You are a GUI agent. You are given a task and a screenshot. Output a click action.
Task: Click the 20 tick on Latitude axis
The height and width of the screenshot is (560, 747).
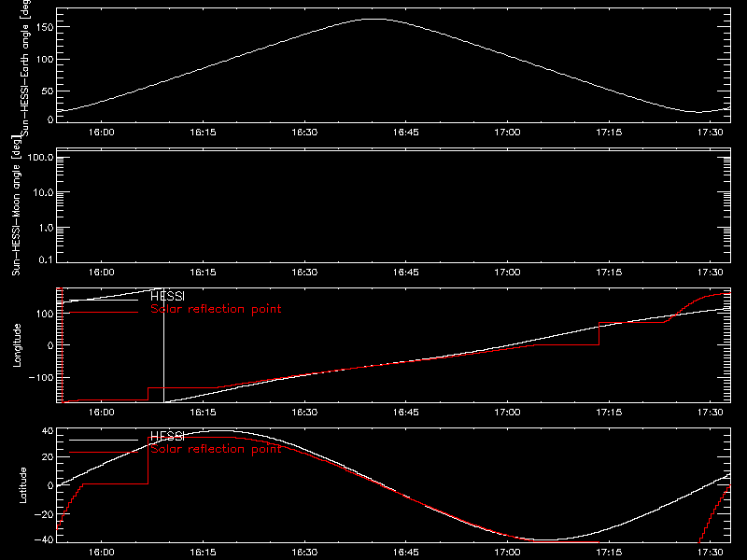point(48,457)
